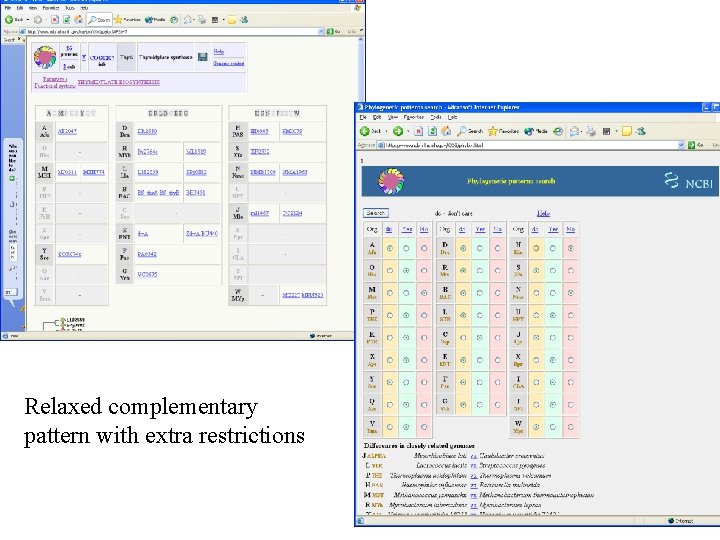Open Genome context link in COG window header
The image size is (720, 540).
tap(228, 63)
